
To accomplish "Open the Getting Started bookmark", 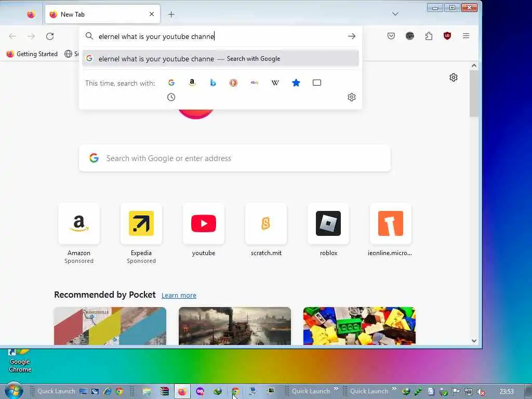I will point(32,54).
